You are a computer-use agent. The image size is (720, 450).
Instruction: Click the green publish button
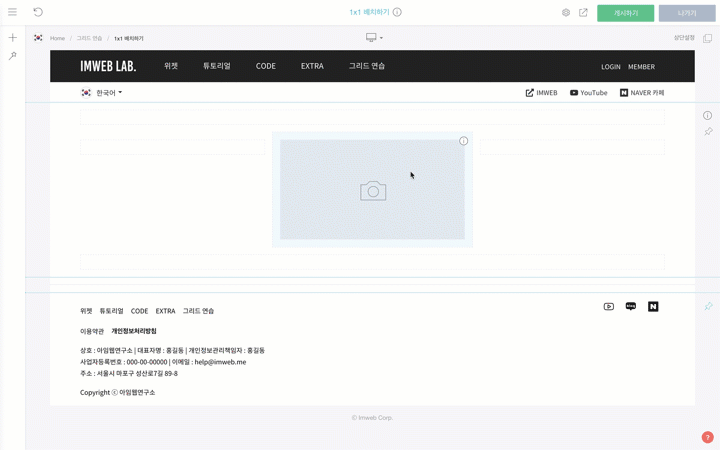[625, 13]
